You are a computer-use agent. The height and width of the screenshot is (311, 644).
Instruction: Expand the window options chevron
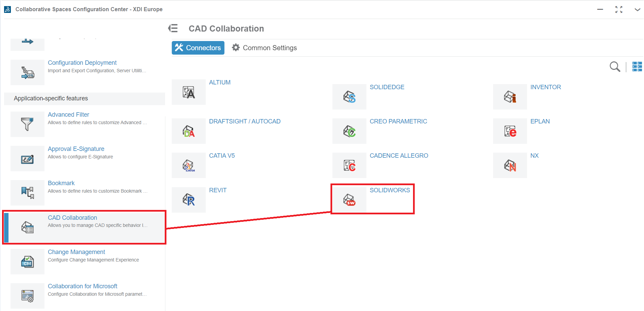tap(637, 9)
